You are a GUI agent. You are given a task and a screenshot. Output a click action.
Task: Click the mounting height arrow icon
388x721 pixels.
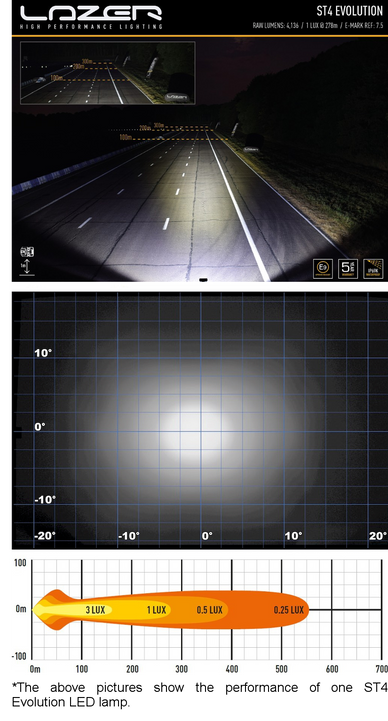point(27,267)
